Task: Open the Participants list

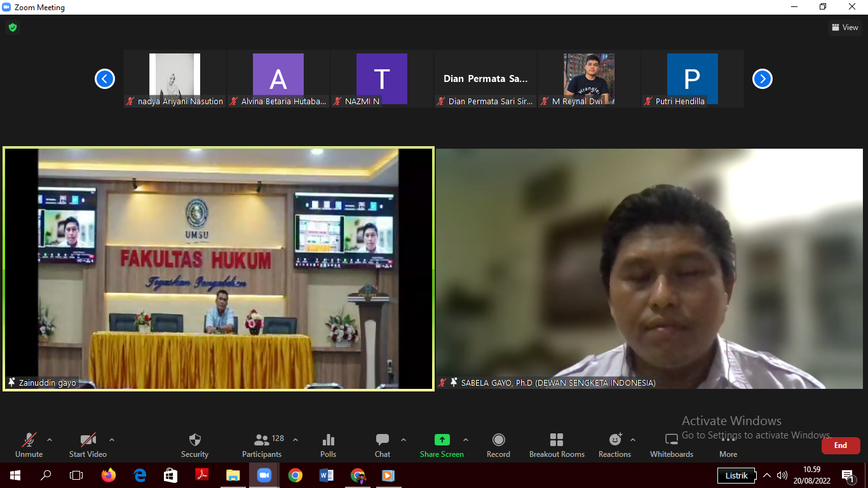Action: pyautogui.click(x=262, y=445)
